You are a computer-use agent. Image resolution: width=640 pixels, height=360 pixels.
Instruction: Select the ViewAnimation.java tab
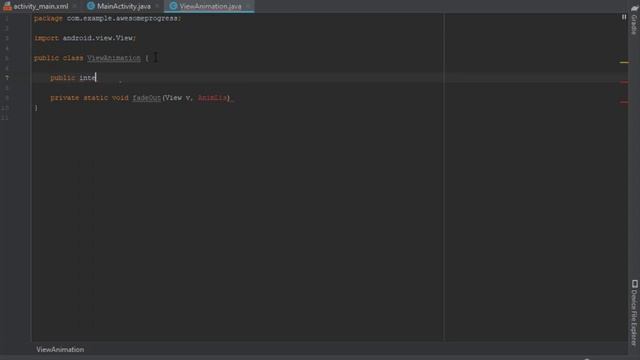click(210, 7)
